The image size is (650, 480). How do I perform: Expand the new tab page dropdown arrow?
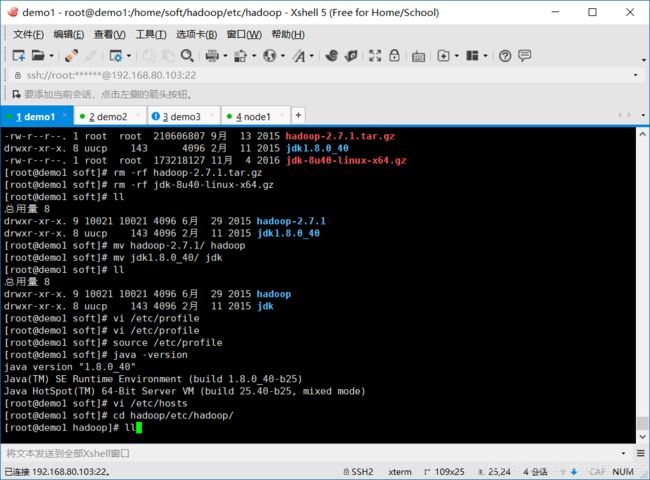point(456,56)
